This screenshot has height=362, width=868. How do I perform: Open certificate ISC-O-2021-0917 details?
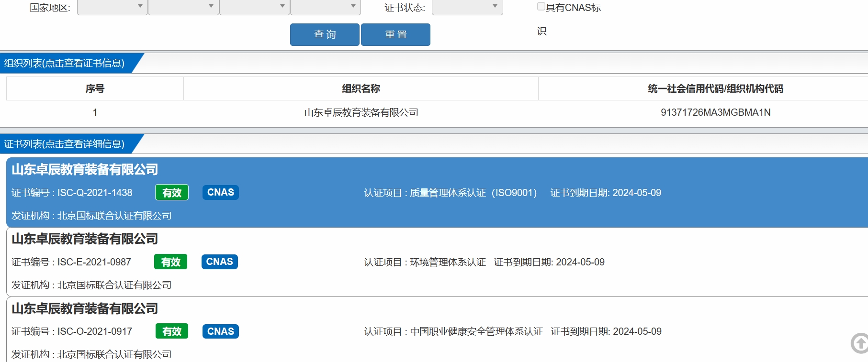437,330
